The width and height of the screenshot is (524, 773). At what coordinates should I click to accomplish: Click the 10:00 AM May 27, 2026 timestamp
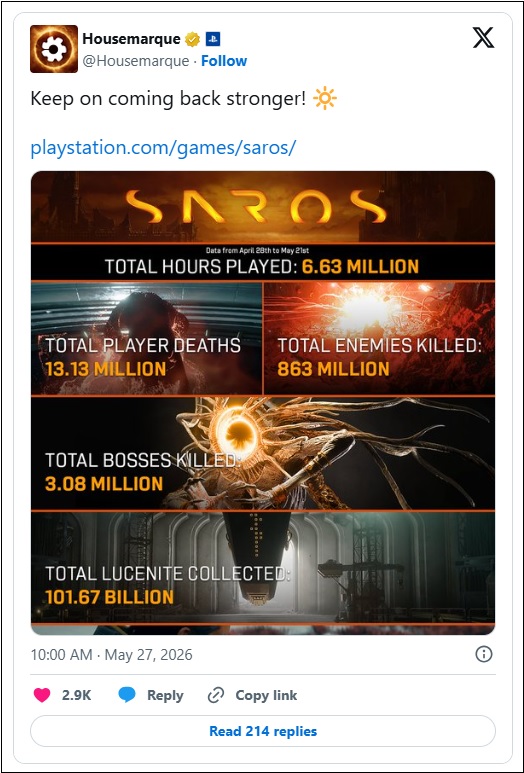[x=111, y=655]
